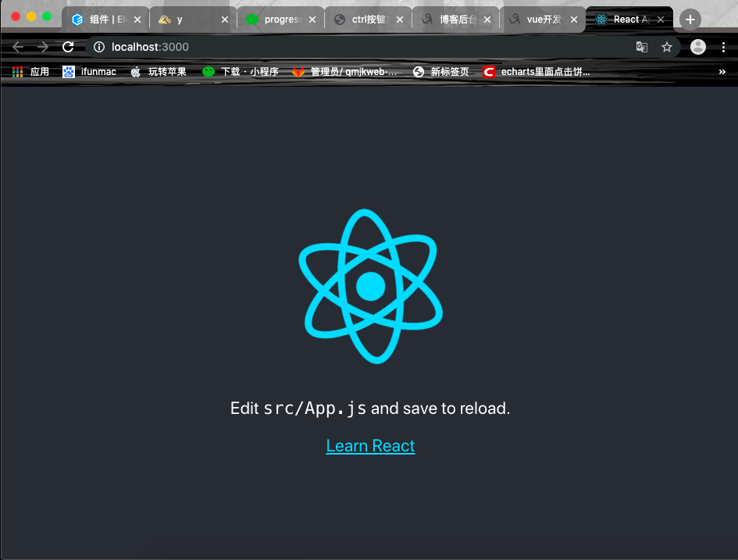Close the 博客后台 tab
Image resolution: width=738 pixels, height=560 pixels.
487,20
